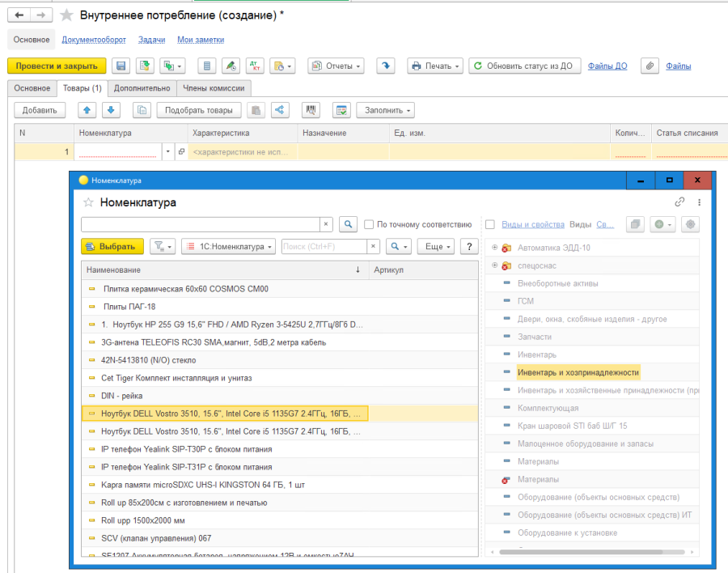This screenshot has width=728, height=573.
Task: Click the barcode scan icon in goods toolbar
Action: click(x=311, y=110)
